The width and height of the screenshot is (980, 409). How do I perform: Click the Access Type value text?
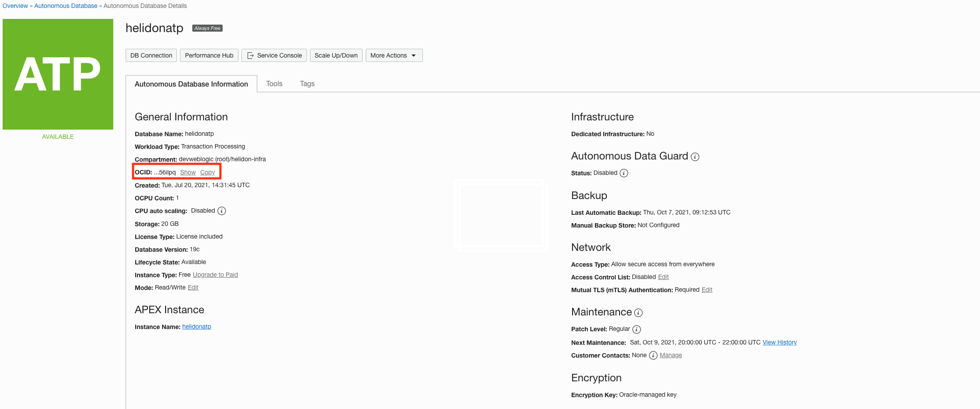click(x=663, y=264)
